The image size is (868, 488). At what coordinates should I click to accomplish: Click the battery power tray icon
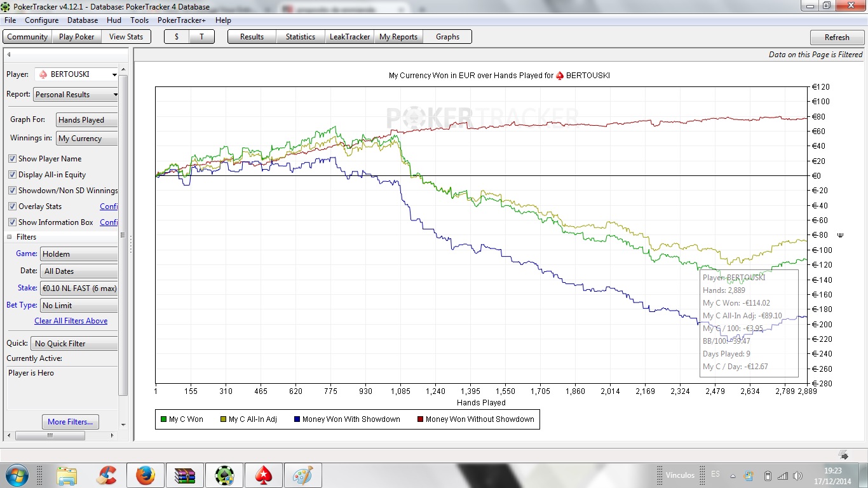click(767, 476)
